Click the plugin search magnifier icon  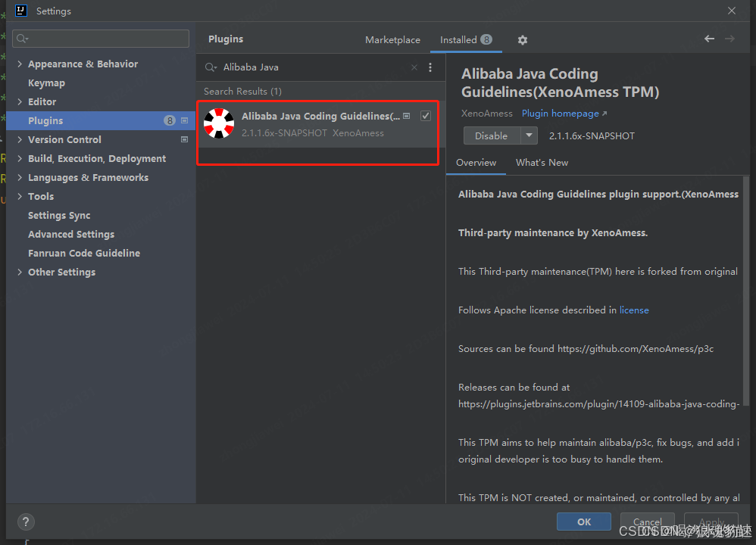click(x=211, y=67)
